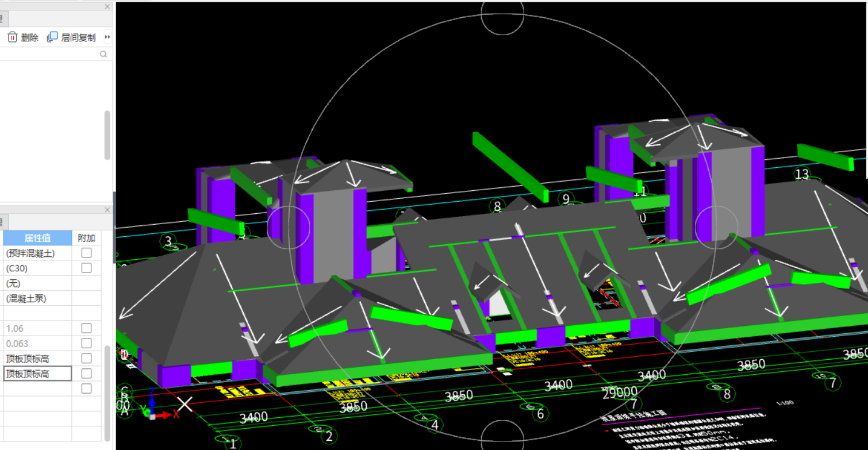The width and height of the screenshot is (868, 450).
Task: Select grid axis bubble 3
Action: (x=168, y=241)
